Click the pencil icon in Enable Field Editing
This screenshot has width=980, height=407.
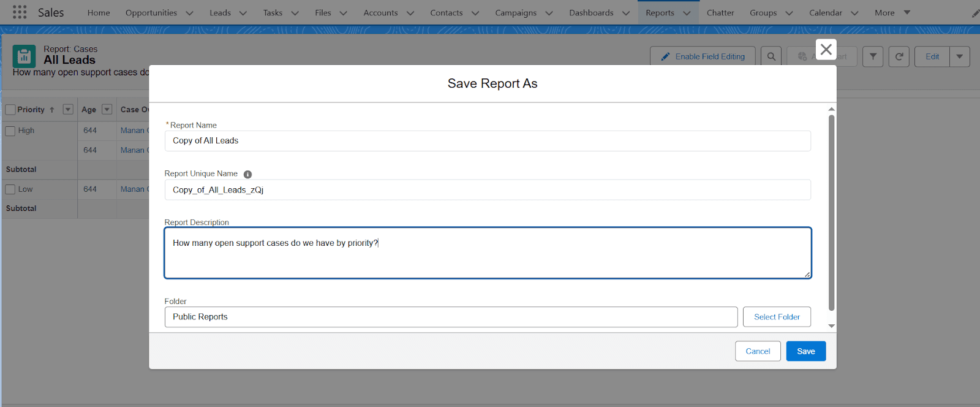click(x=665, y=56)
